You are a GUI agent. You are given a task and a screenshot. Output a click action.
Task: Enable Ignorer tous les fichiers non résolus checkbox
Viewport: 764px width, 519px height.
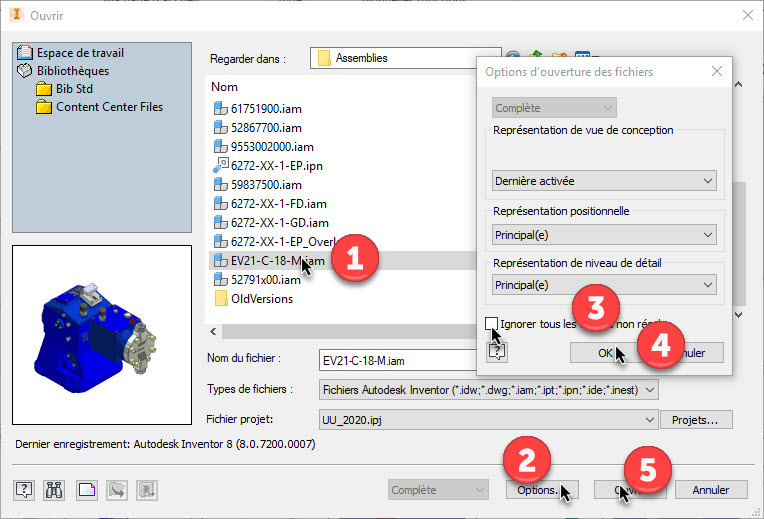491,323
